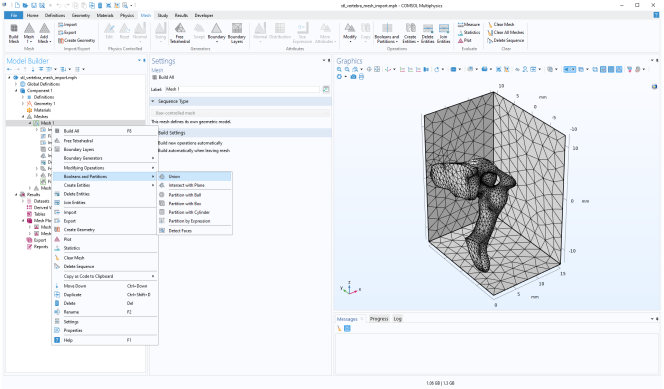Toggle the wireframe rendering button in Graphics toolbar
Screen dimensions: 664x389
click(595, 69)
